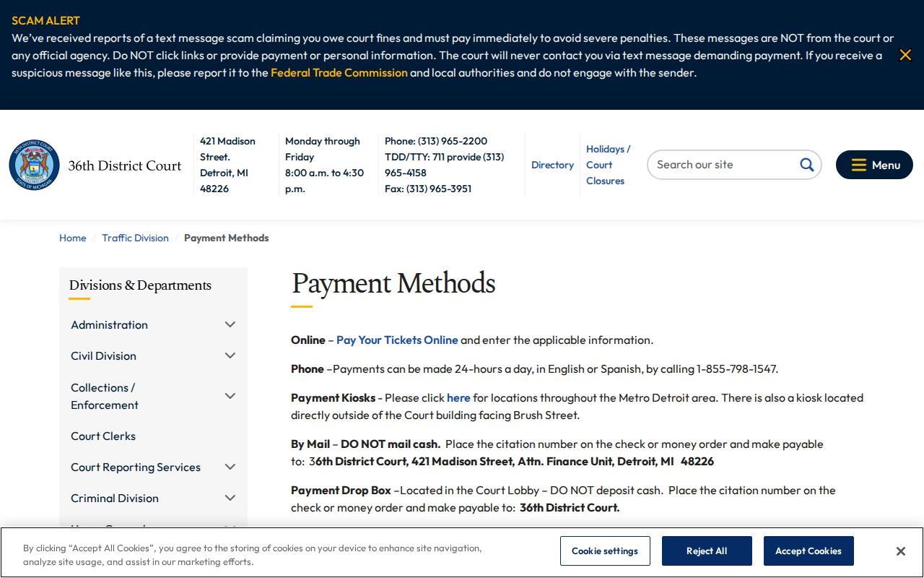This screenshot has width=924, height=578.
Task: Open the Administration sidebar link
Action: click(x=109, y=324)
